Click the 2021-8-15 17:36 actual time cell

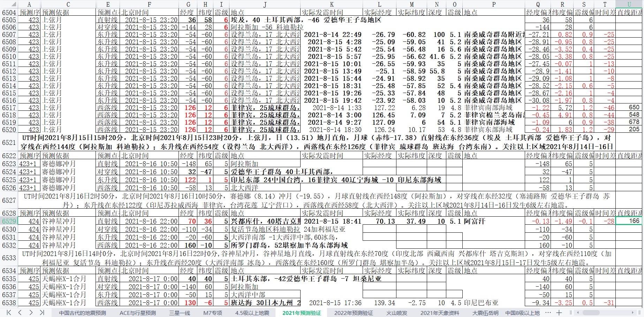[332, 303]
